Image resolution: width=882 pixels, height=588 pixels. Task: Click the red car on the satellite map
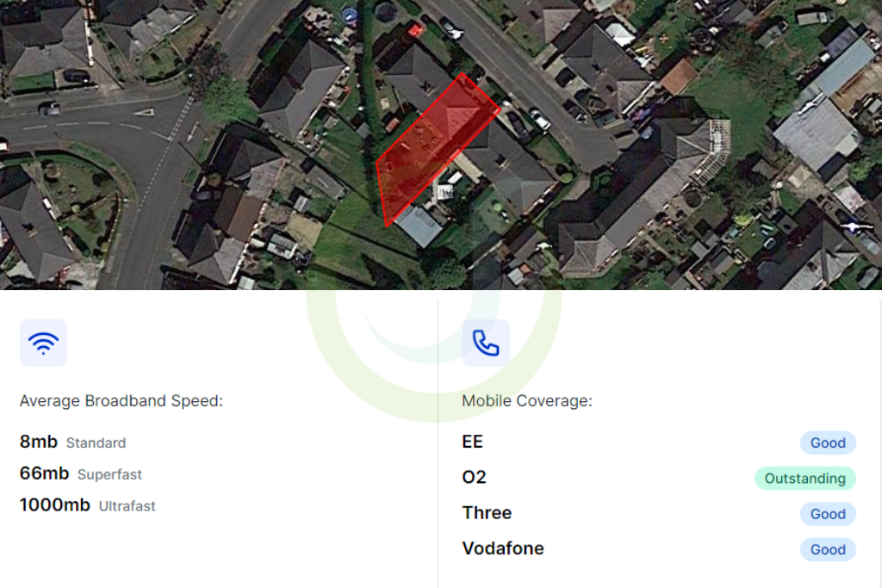point(415,30)
